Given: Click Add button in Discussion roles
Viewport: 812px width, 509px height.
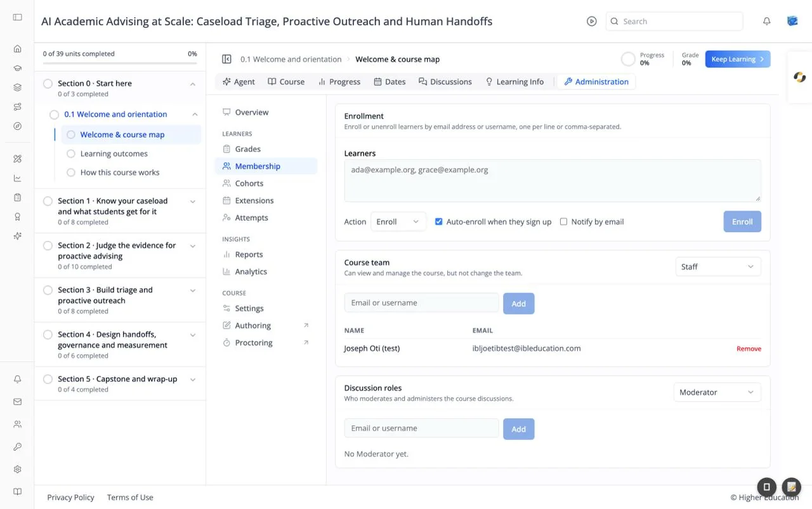Looking at the screenshot, I should [x=519, y=429].
